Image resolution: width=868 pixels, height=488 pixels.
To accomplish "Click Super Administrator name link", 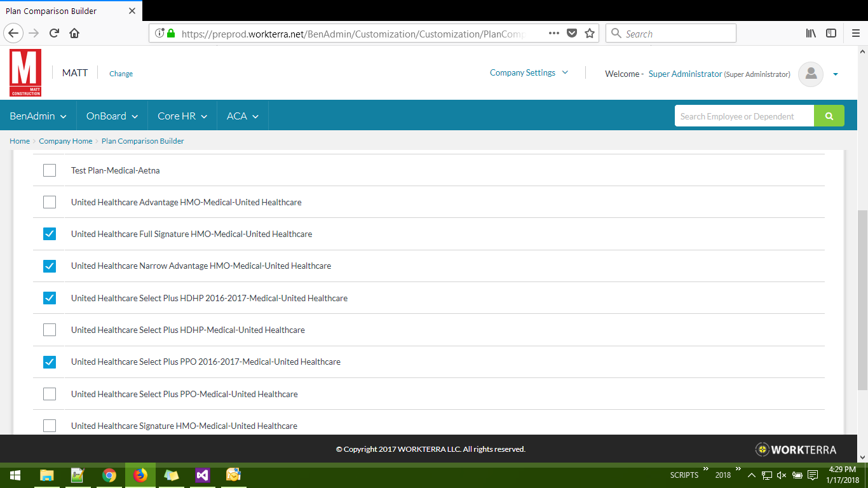I will tap(685, 74).
